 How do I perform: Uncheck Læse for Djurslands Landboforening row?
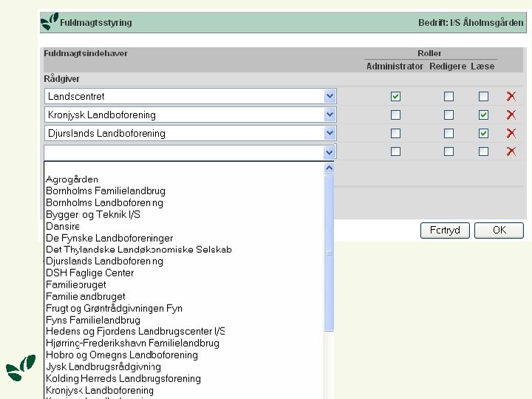coord(483,133)
